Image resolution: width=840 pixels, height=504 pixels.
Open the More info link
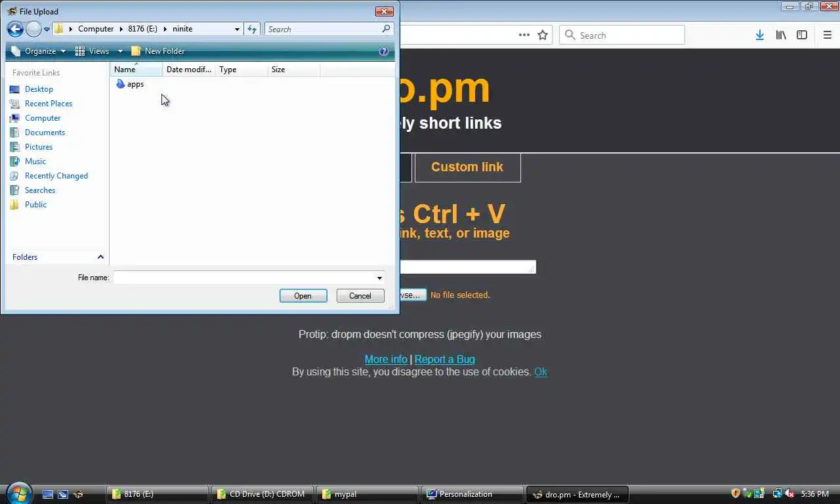[x=386, y=360]
